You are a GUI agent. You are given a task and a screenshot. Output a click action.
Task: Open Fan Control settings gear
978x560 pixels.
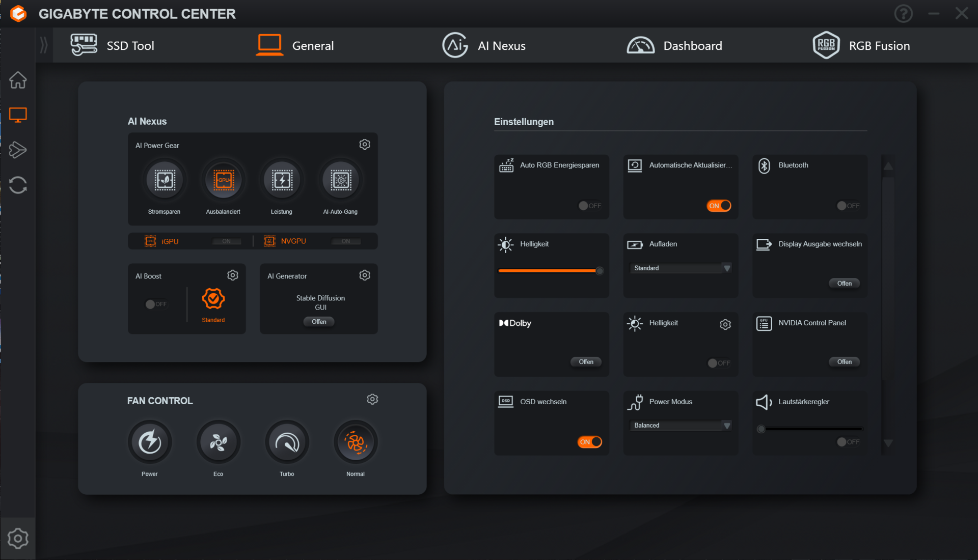[x=372, y=399]
